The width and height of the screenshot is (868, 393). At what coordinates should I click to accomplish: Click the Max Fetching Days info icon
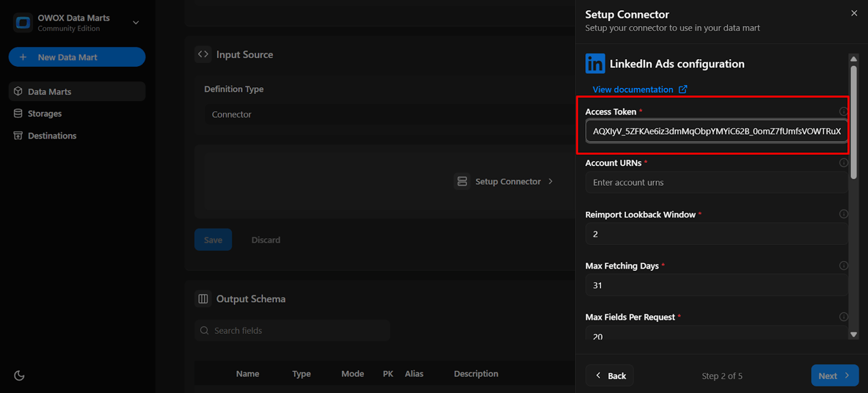843,266
